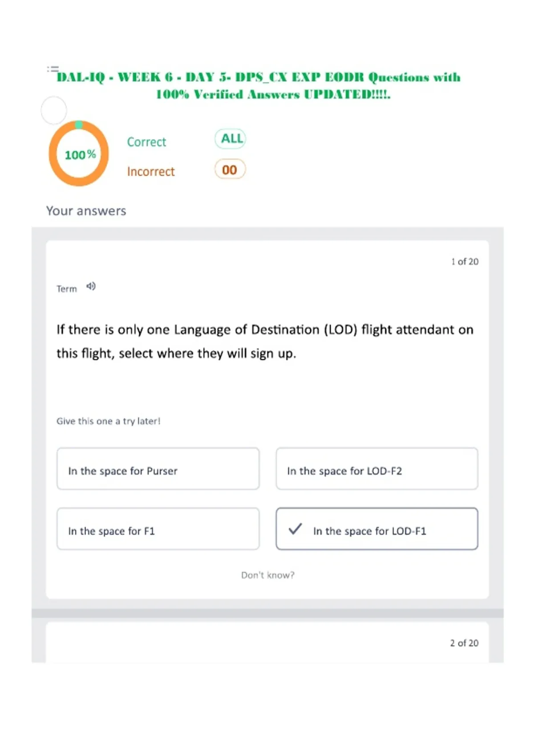The height and width of the screenshot is (756, 534).
Task: Click the Correct label
Action: 146,142
